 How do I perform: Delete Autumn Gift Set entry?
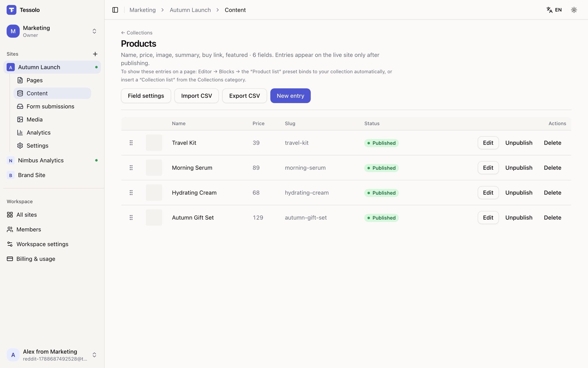(x=552, y=218)
